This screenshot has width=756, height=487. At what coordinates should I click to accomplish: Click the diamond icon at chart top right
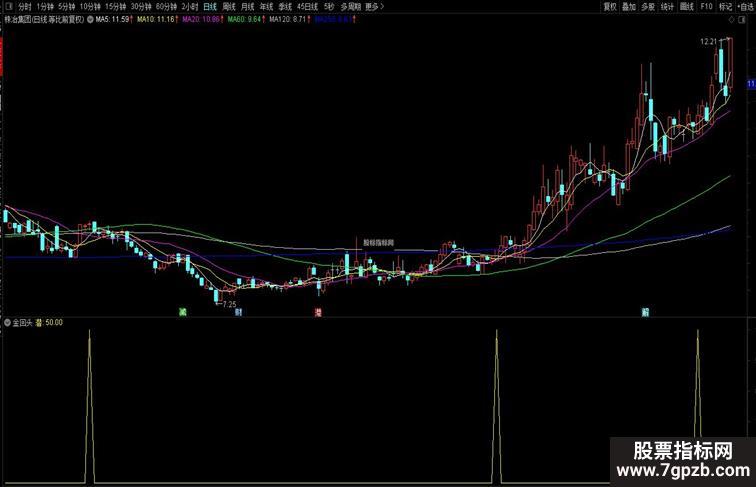pos(731,20)
